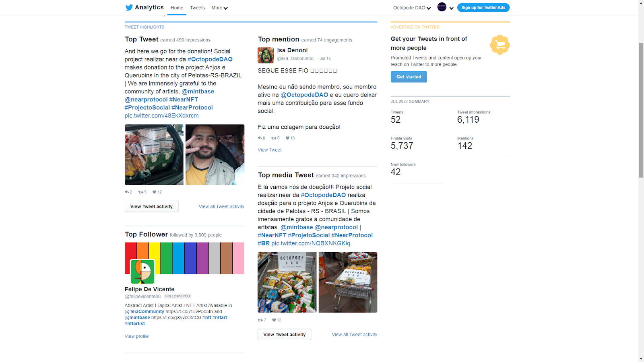Image resolution: width=644 pixels, height=362 pixels.
Task: Click the FOLLOWS YOU badge
Action: (x=178, y=296)
